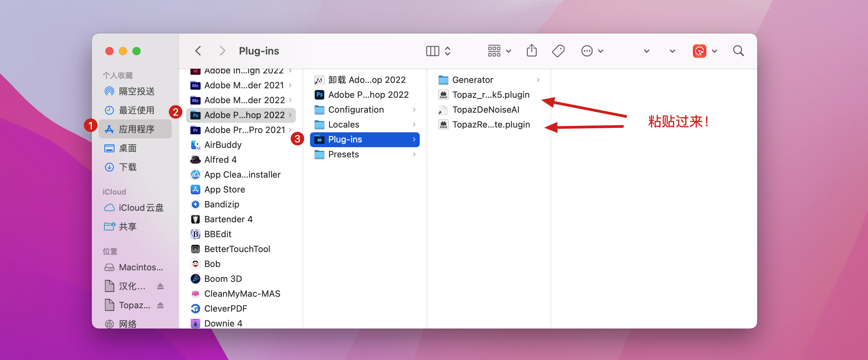Viewport: 868px width, 360px height.
Task: Click Adobe P...hop 2022 application folder
Action: pos(244,115)
